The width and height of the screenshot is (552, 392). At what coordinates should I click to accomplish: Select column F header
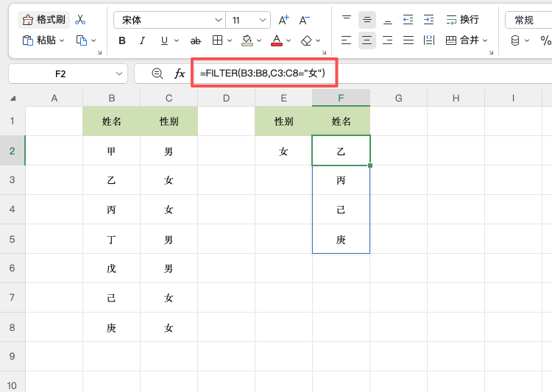pyautogui.click(x=341, y=98)
